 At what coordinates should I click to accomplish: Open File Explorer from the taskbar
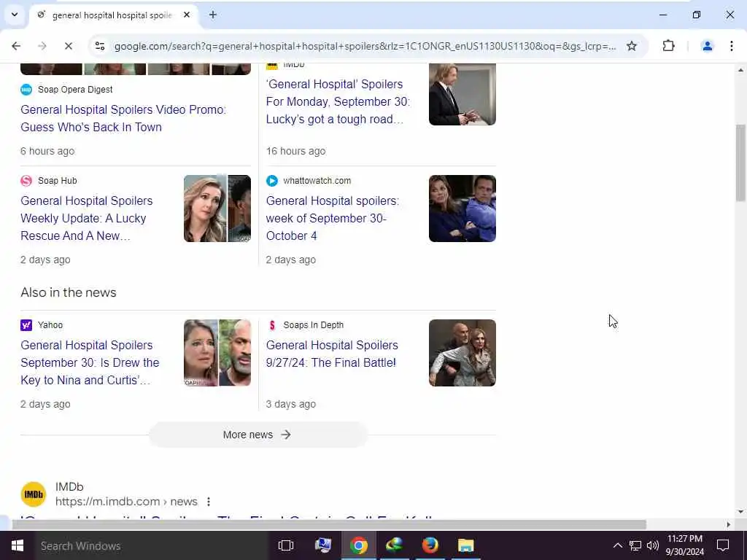pos(465,545)
